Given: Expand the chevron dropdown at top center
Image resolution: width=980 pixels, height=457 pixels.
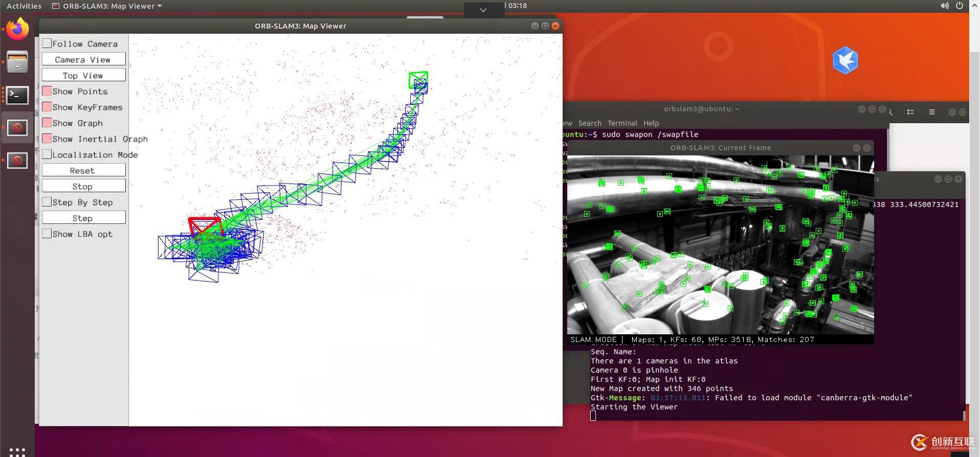Looking at the screenshot, I should coord(483,10).
